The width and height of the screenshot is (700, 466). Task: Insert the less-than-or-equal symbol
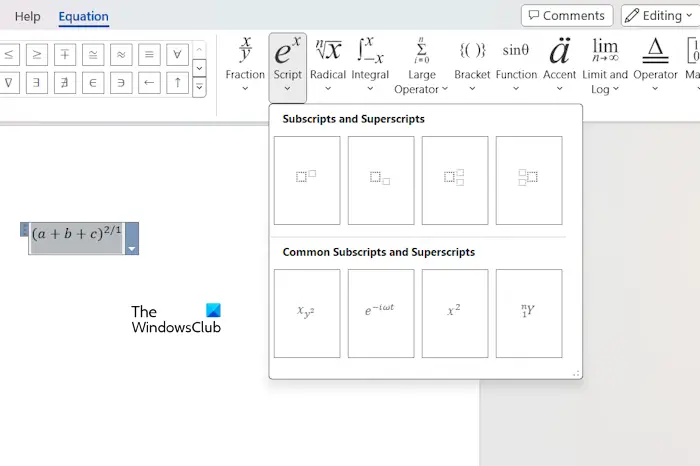(9, 54)
